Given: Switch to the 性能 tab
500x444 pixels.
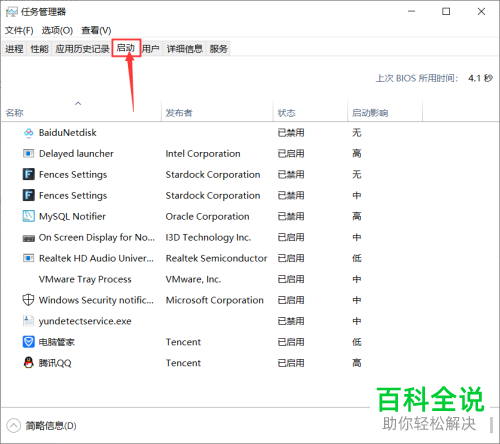Looking at the screenshot, I should (39, 49).
